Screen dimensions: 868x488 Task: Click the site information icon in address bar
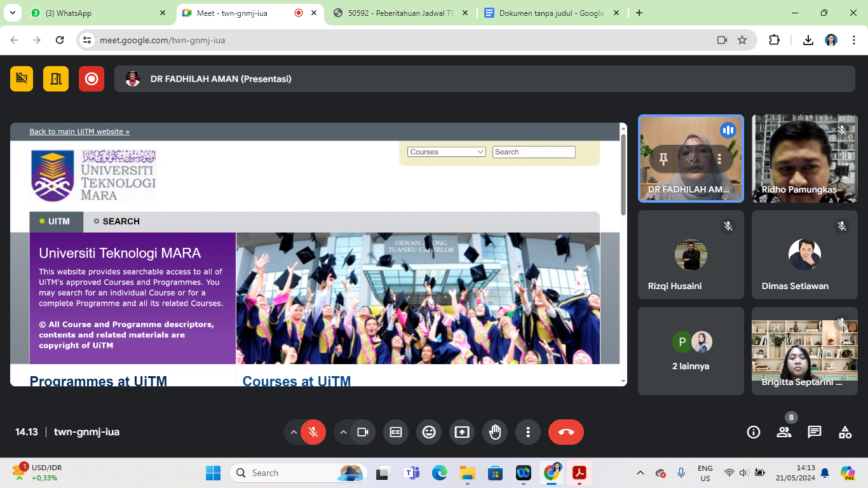[88, 40]
